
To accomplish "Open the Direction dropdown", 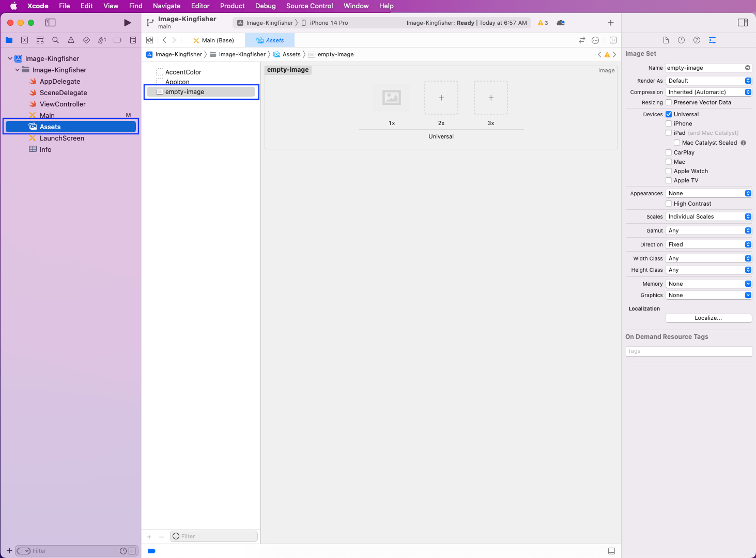I will pyautogui.click(x=708, y=244).
